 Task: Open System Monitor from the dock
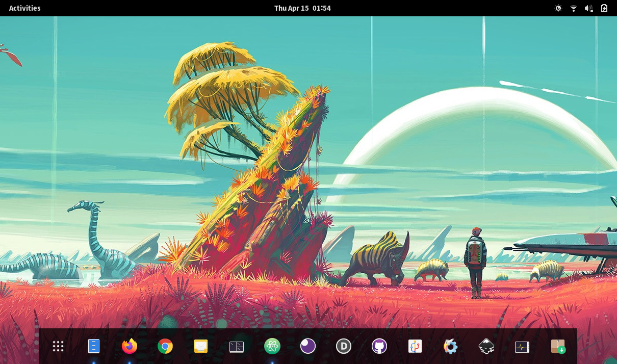coord(522,347)
